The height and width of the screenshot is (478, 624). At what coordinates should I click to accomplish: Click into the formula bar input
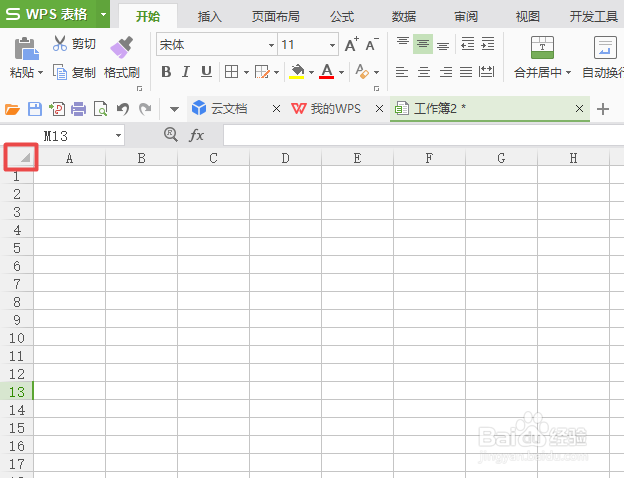(423, 135)
